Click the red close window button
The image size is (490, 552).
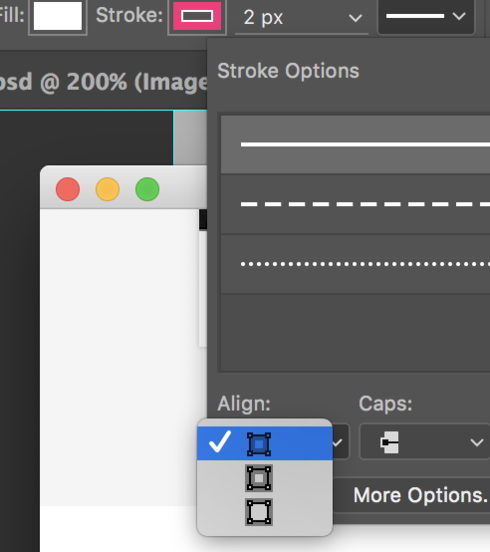[68, 189]
